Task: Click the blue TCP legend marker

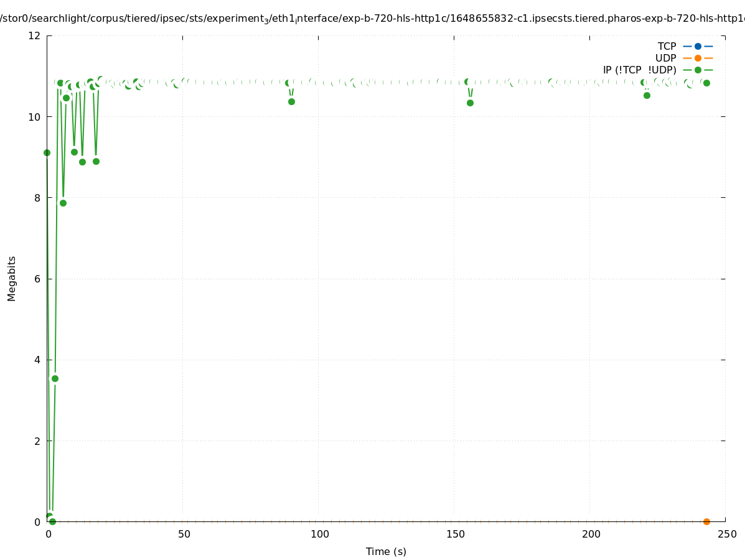Action: coord(698,46)
